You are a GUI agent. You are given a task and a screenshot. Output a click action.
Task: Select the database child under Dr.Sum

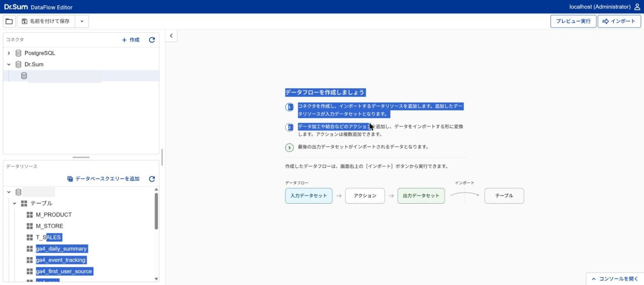81,76
